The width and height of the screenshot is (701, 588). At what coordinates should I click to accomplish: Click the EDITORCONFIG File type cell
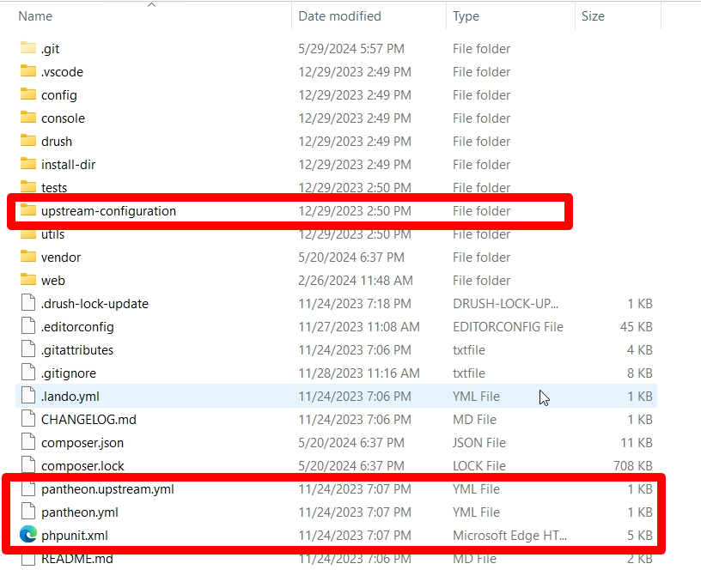508,327
